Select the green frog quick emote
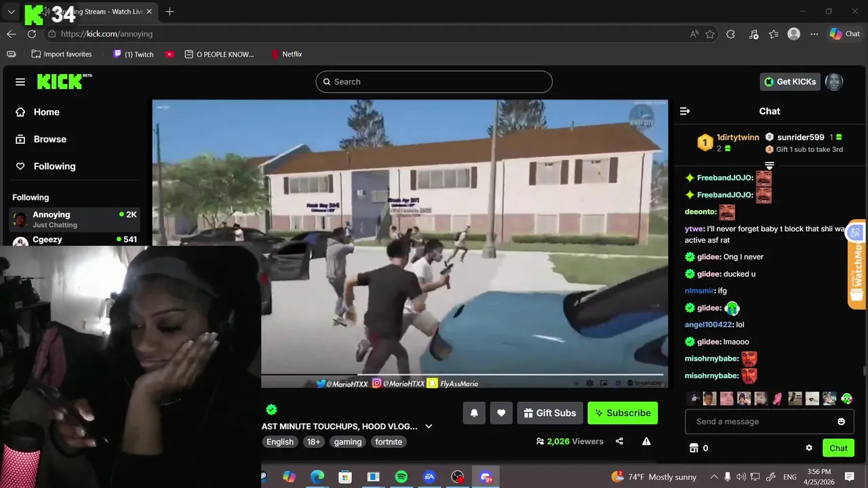868x488 pixels. pos(846,399)
